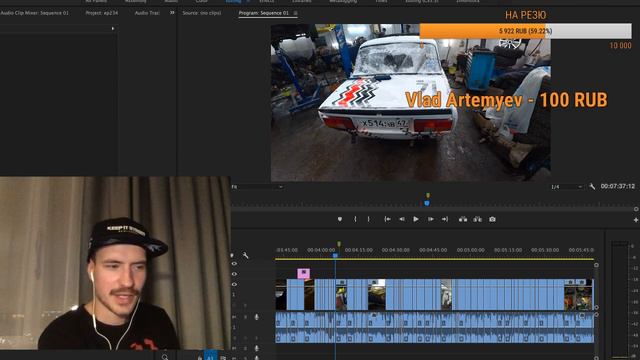Click the magnifier icon at bottom
The image size is (640, 360).
(x=164, y=357)
